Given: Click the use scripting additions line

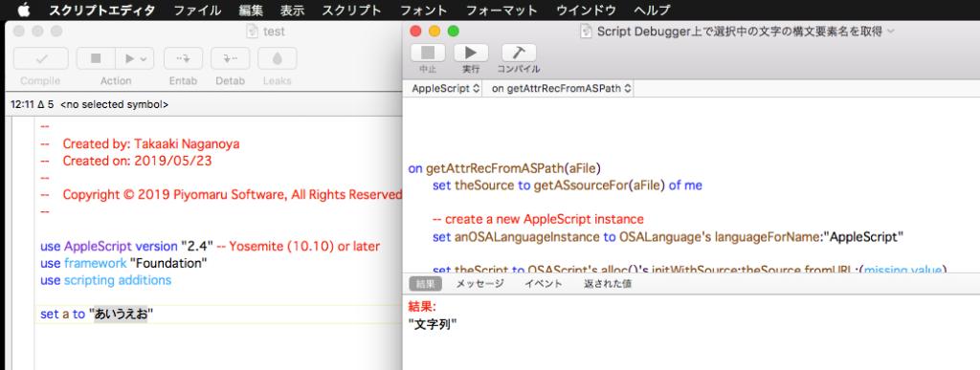Looking at the screenshot, I should (x=105, y=280).
